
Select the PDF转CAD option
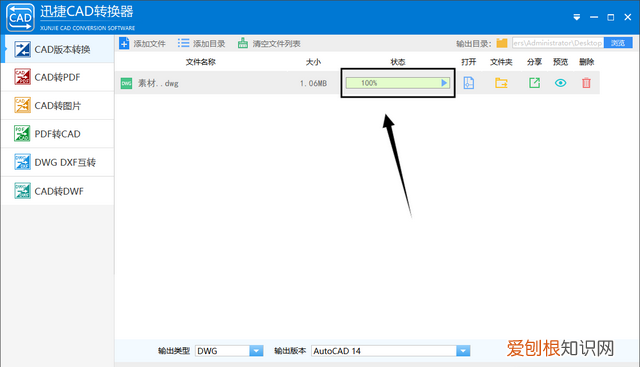pyautogui.click(x=58, y=134)
